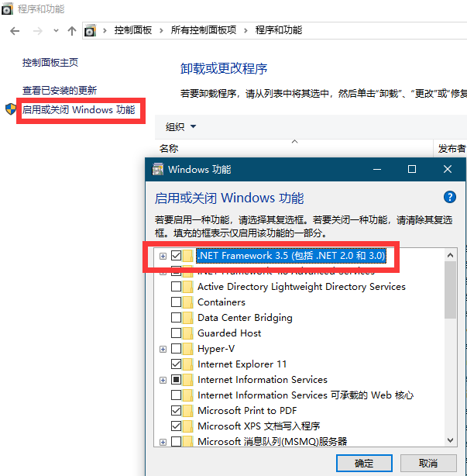This screenshot has height=476, width=467.
Task: Toggle partially filled Internet Information Services checkbox
Action: click(176, 379)
